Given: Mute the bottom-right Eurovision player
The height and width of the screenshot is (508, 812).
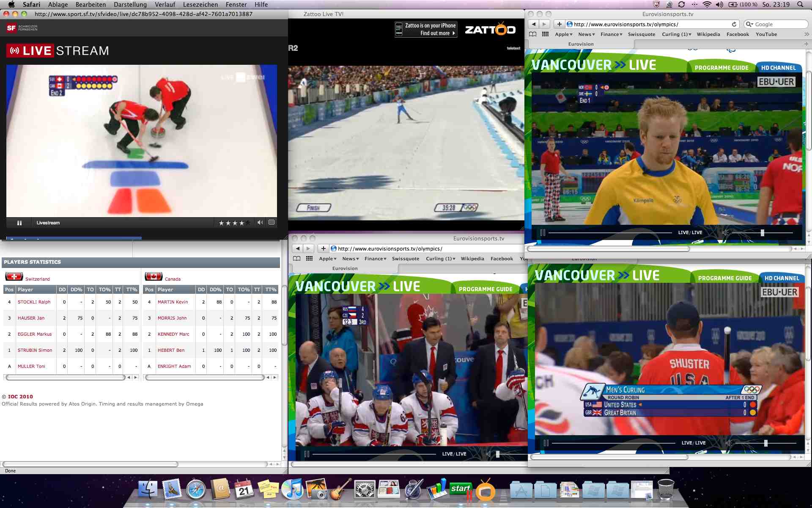Looking at the screenshot, I should coord(729,443).
